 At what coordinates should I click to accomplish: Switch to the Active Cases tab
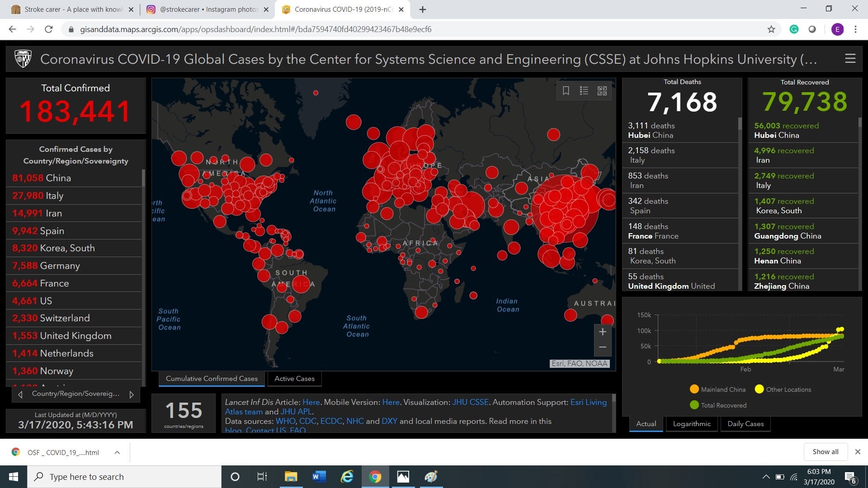(x=294, y=379)
